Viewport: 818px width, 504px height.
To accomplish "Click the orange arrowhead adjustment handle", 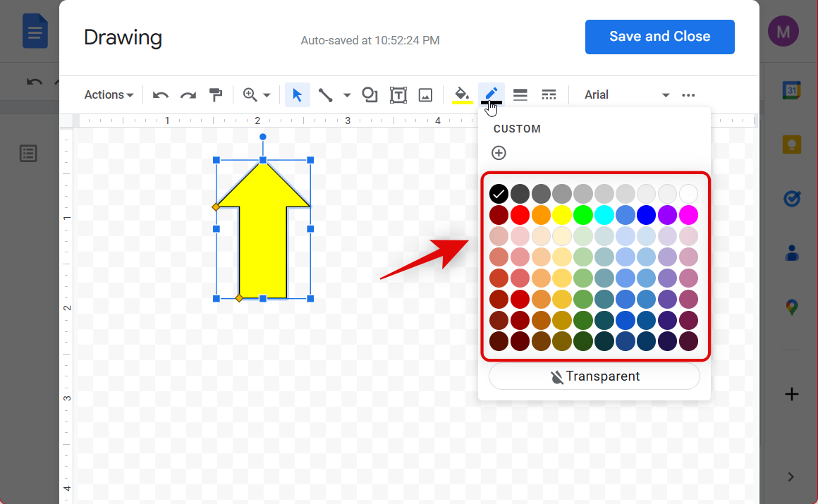I will 216,207.
